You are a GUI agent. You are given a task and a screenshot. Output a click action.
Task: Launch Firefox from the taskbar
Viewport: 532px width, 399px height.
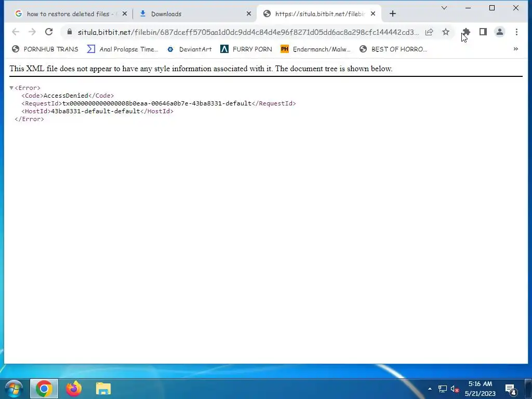(74, 389)
